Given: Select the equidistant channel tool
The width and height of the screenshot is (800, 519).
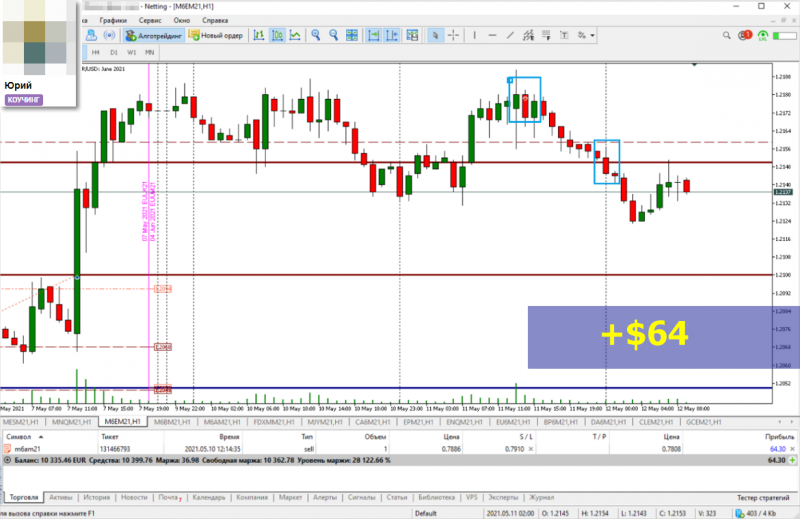Looking at the screenshot, I should [x=528, y=35].
